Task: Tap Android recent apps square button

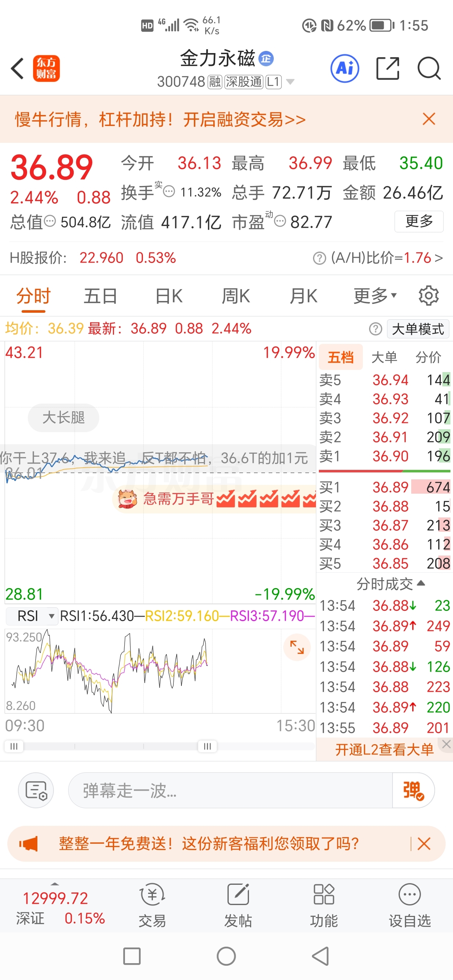Action: pos(132,956)
